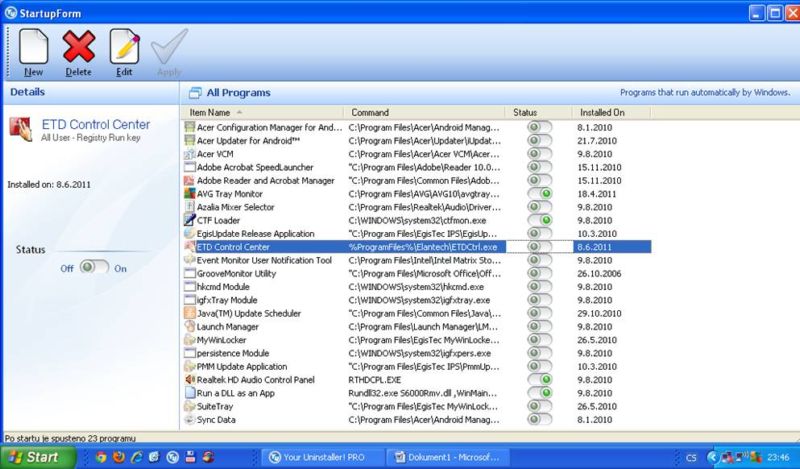800x469 pixels.
Task: Click the Java(TM) Update Scheduler icon
Action: pos(189,313)
